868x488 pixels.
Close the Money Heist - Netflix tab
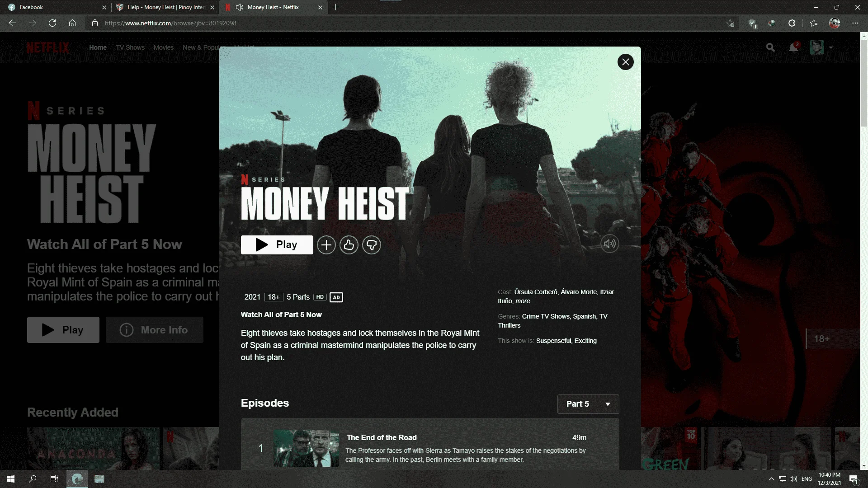tap(320, 7)
